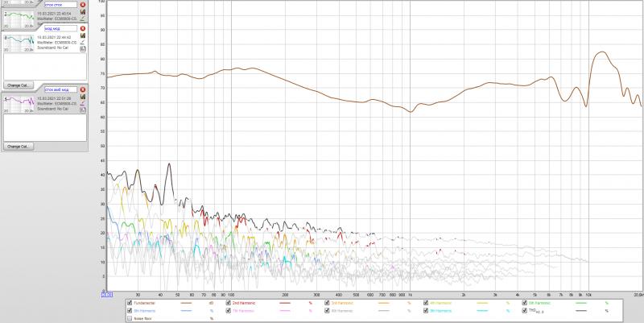
Task: Toggle the THD trace checkbox
Action: pos(524,310)
